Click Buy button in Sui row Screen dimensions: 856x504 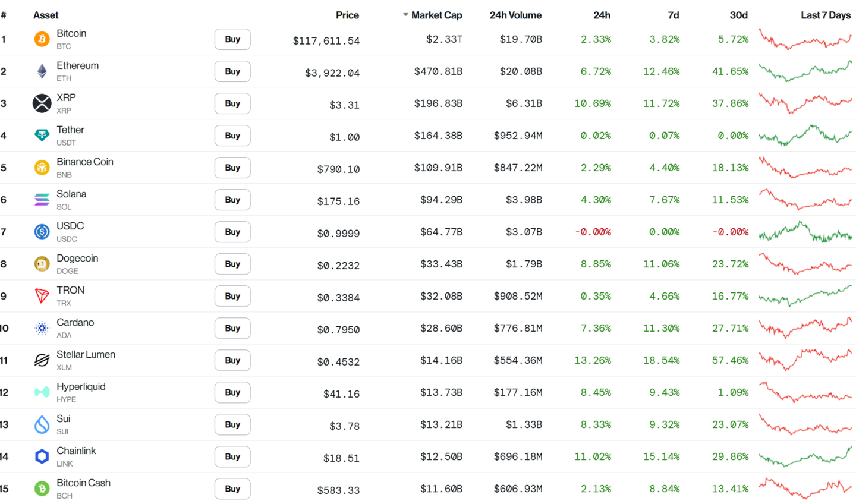pyautogui.click(x=232, y=424)
